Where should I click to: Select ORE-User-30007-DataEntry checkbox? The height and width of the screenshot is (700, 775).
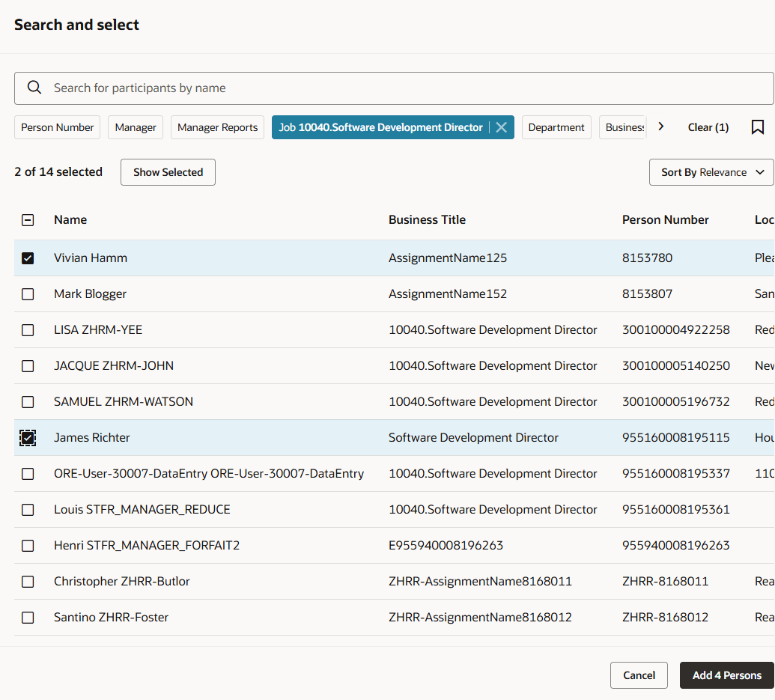tap(28, 474)
